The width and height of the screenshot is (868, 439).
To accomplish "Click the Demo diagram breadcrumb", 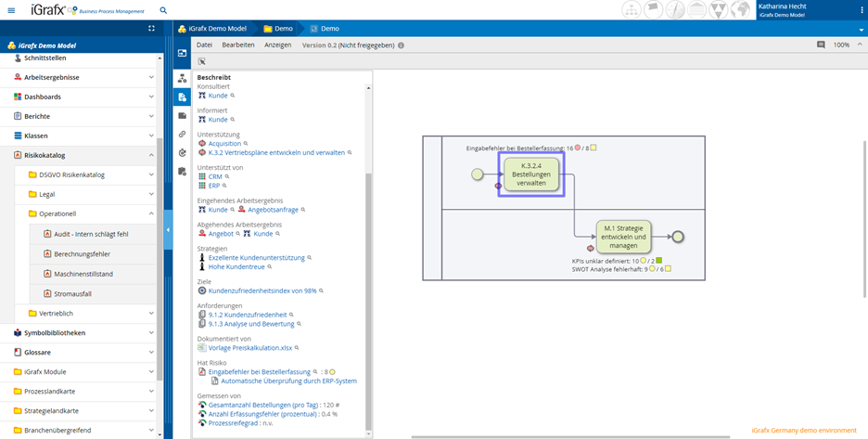I will tap(325, 28).
